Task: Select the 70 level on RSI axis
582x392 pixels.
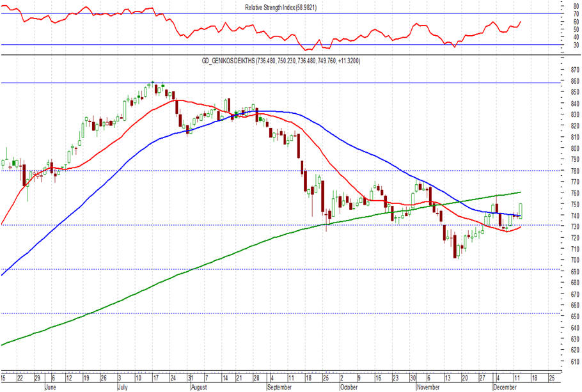Action: click(x=576, y=14)
